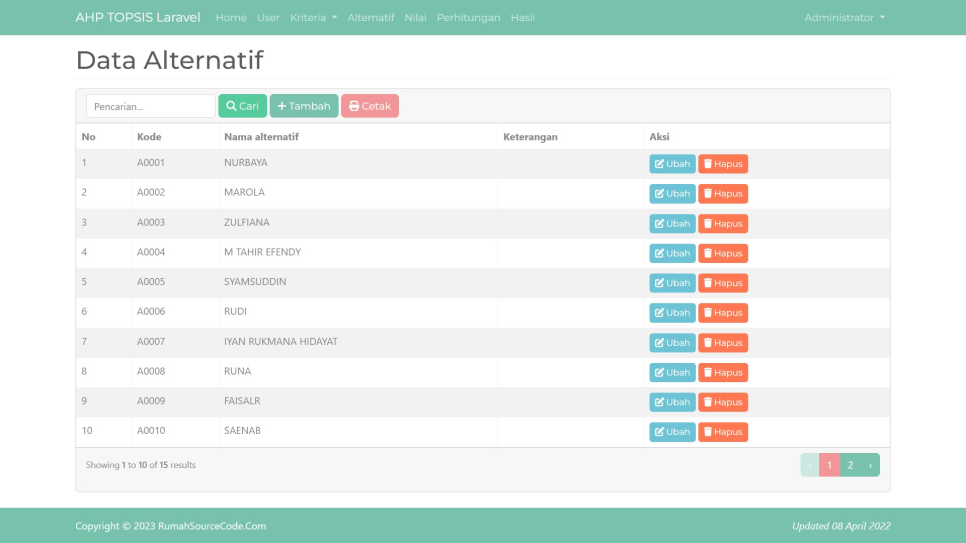Edit M TAHIR EFENDY via Ubah

pos(672,253)
